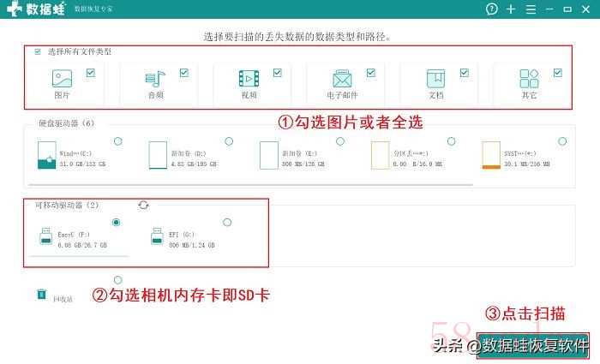Select the 新加卷 (E:) radio button
The image size is (600, 364).
point(340,141)
